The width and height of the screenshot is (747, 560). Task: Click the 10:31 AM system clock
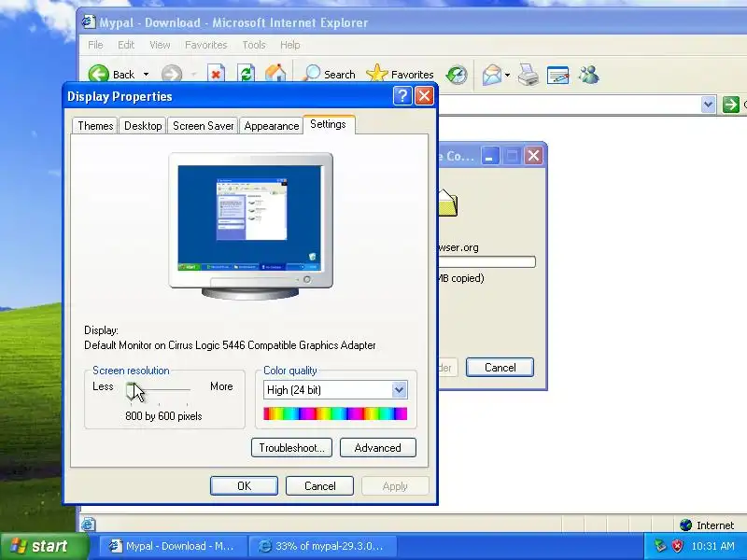[712, 546]
